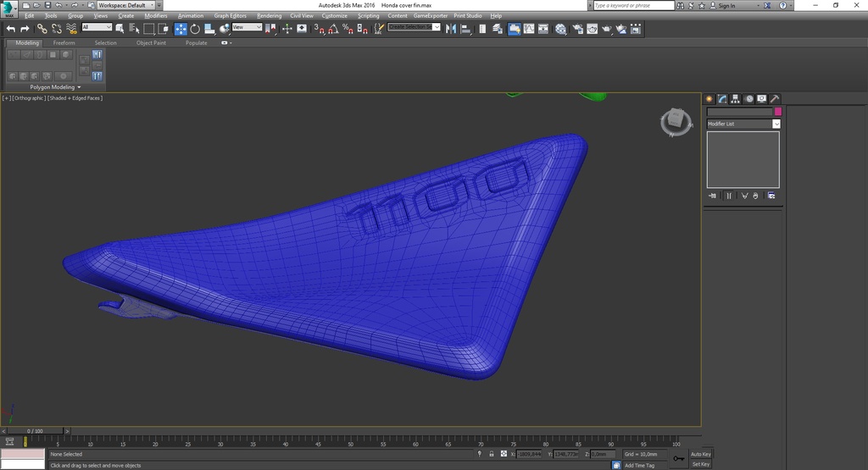868x470 pixels.
Task: Click the time slider 0 / 100
Action: point(35,431)
